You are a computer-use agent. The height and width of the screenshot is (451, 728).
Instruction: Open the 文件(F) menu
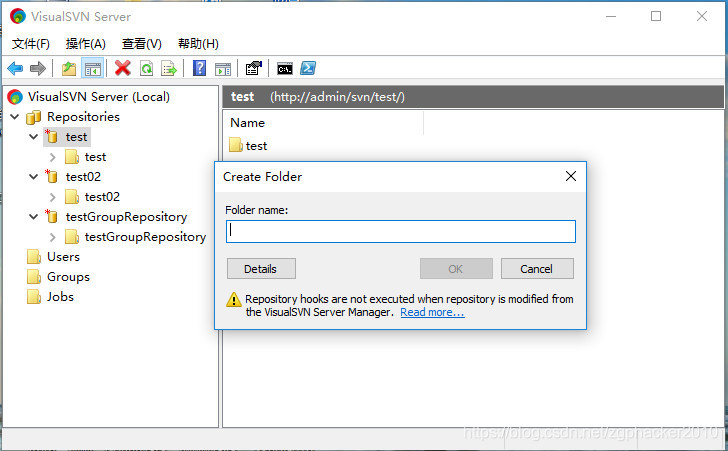tap(31, 44)
